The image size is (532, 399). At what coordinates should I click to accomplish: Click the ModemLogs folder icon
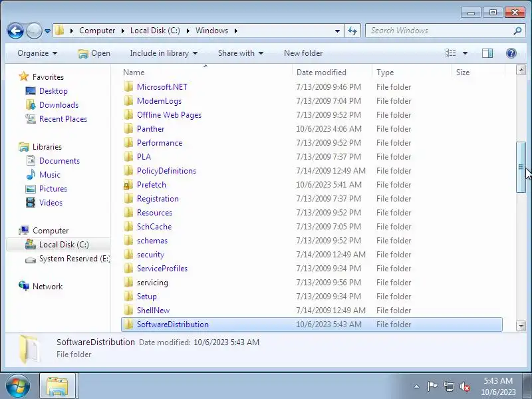pyautogui.click(x=128, y=101)
